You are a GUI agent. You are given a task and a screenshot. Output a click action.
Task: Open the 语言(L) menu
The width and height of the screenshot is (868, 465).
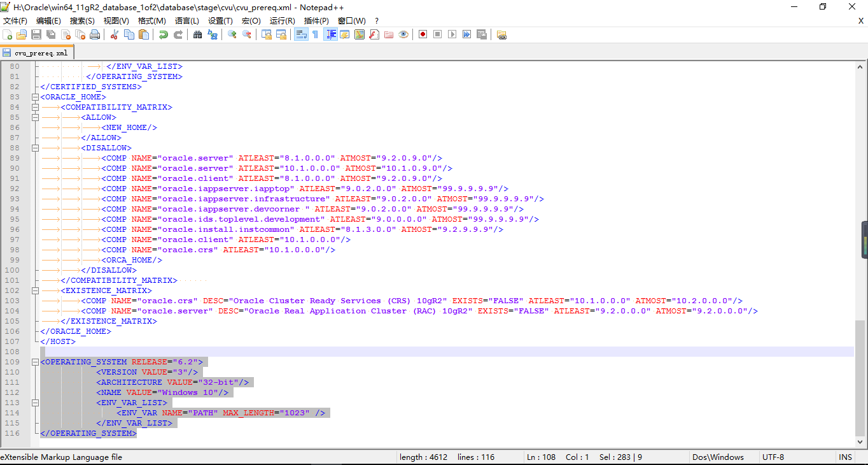pos(187,21)
